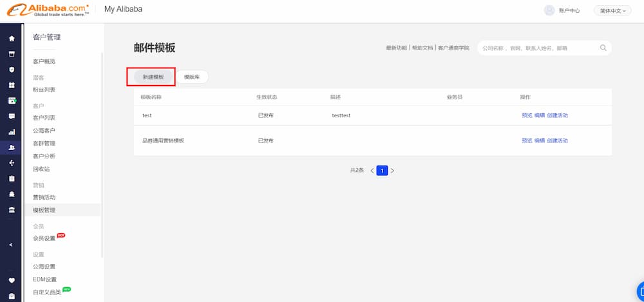644x302 pixels.
Task: Open the shield icon in sidebar
Action: [12, 70]
